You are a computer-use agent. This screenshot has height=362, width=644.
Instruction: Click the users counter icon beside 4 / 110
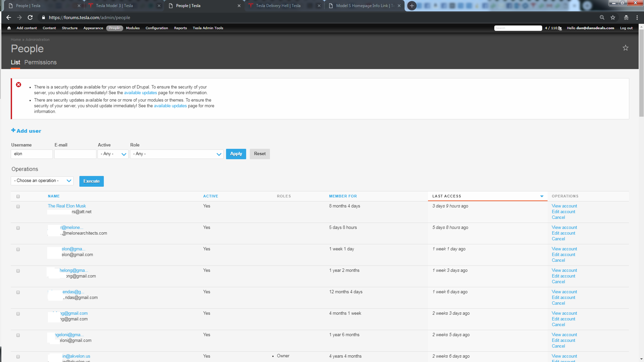click(560, 28)
